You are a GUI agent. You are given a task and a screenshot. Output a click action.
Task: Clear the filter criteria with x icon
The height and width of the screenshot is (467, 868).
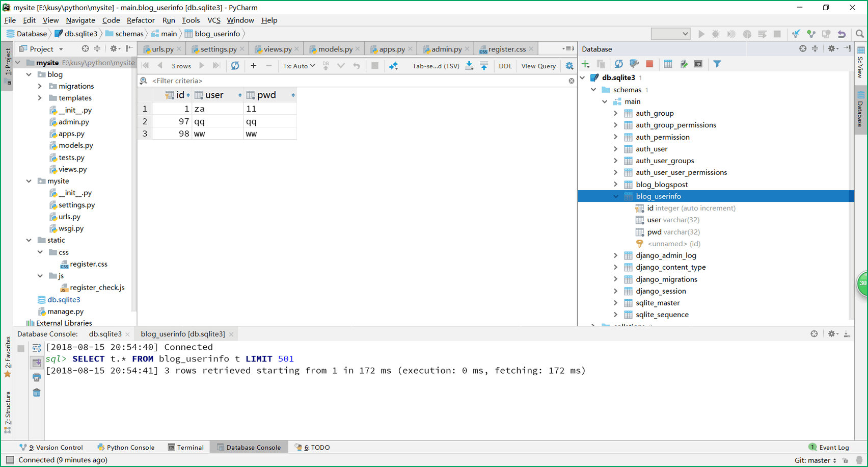click(572, 81)
